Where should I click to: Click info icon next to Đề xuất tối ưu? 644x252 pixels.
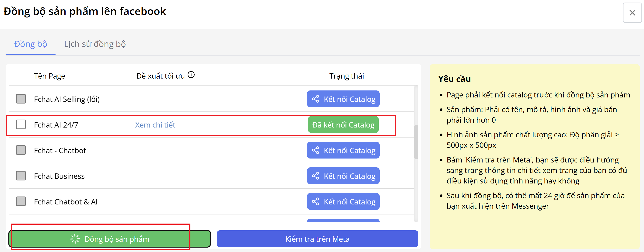pos(191,75)
